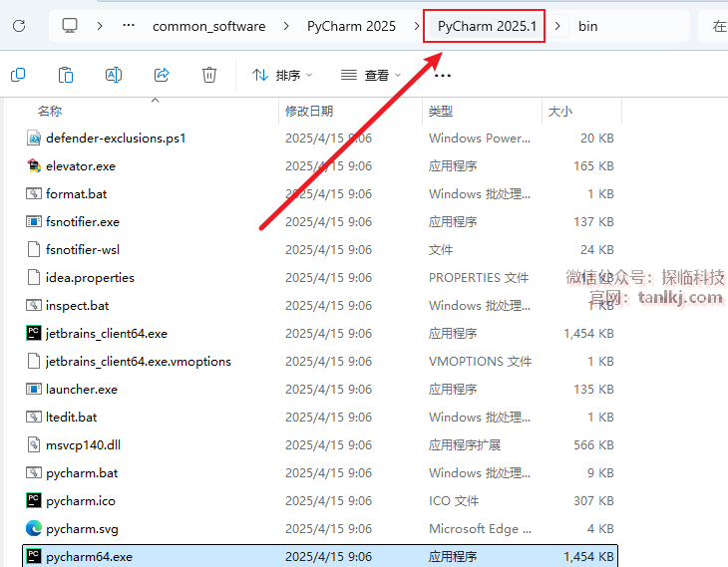This screenshot has height=567, width=728.
Task: Sort by the 修改日期 column header
Action: click(309, 112)
